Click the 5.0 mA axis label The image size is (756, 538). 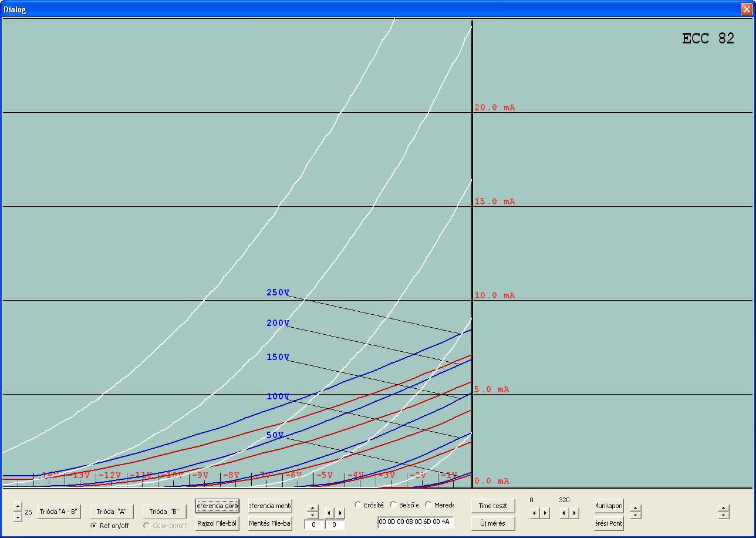tap(492, 389)
